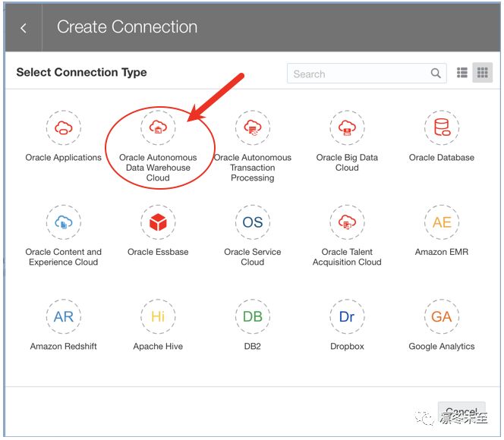Click the Amazon Redshift label text

(64, 347)
